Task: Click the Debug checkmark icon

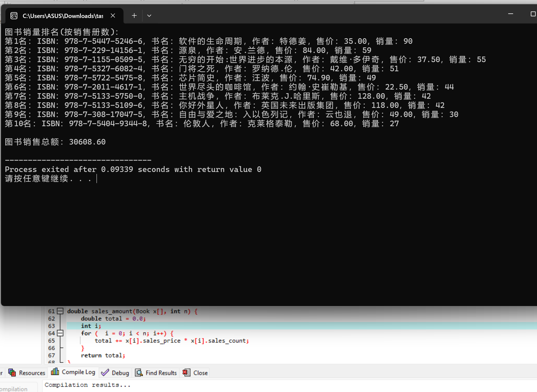Action: tap(105, 373)
